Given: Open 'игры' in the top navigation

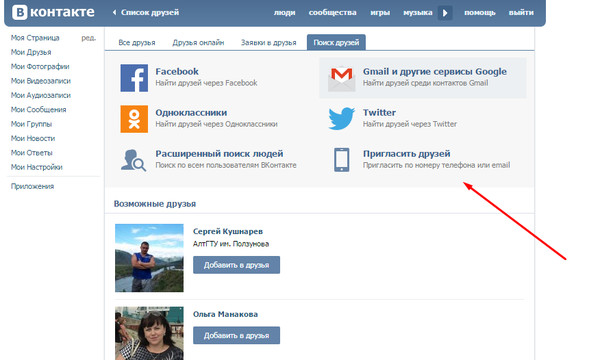Looking at the screenshot, I should 380,13.
